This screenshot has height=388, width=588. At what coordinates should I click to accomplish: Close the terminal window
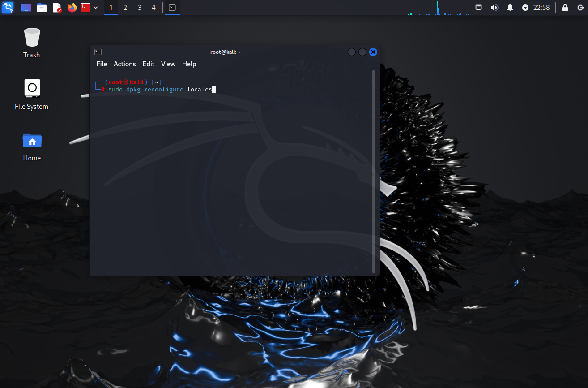point(373,52)
